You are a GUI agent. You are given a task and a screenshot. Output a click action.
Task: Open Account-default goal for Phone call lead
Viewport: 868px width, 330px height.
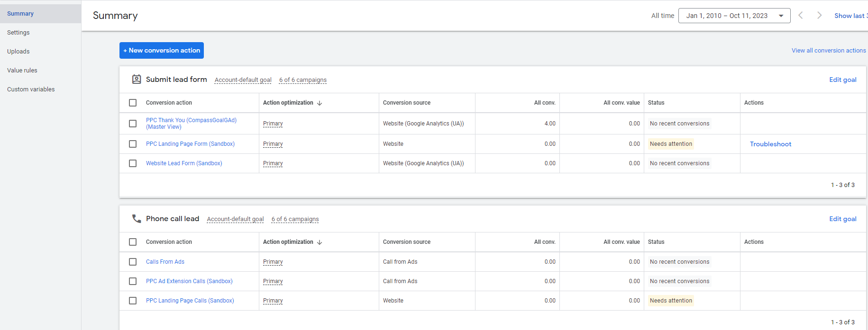[236, 219]
